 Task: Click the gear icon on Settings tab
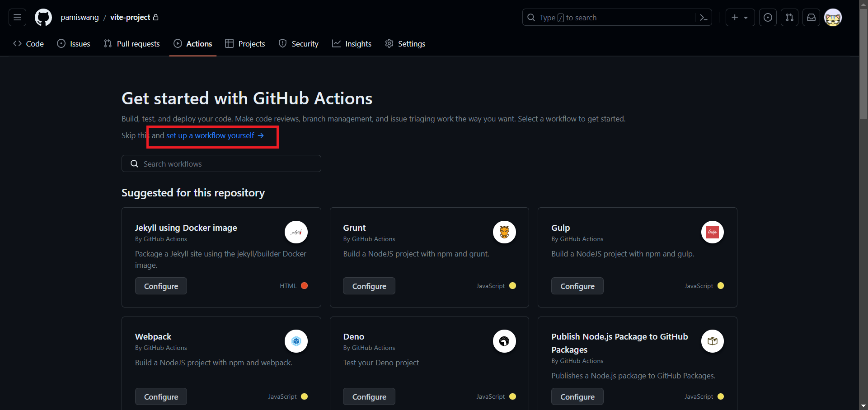[x=389, y=43]
